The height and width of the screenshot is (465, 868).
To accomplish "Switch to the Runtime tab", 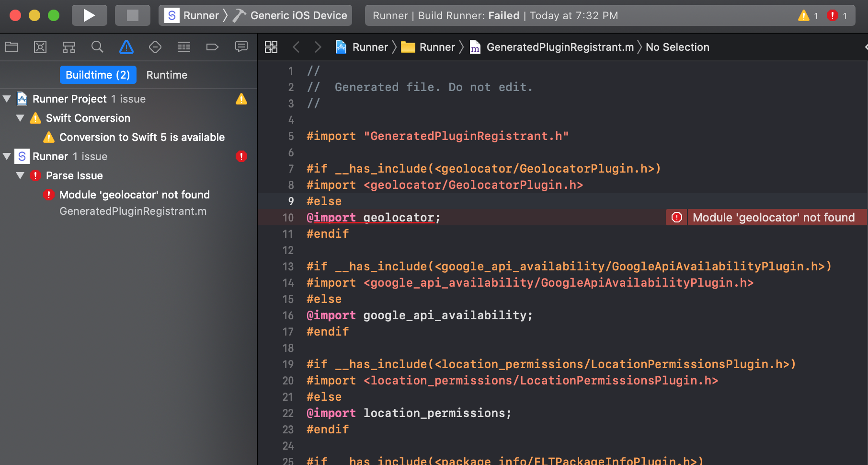I will click(166, 75).
